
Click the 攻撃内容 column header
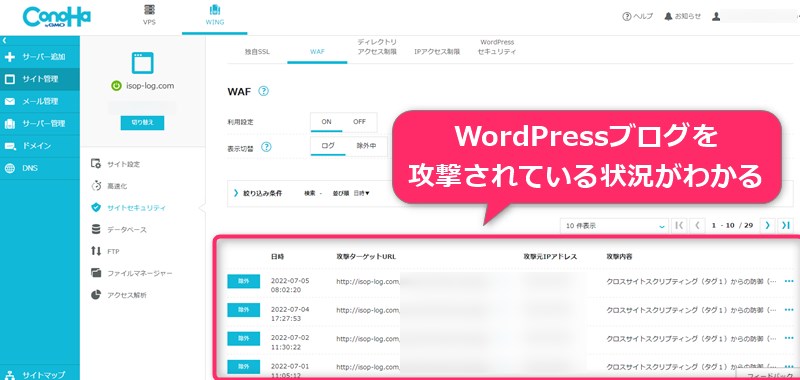click(619, 257)
